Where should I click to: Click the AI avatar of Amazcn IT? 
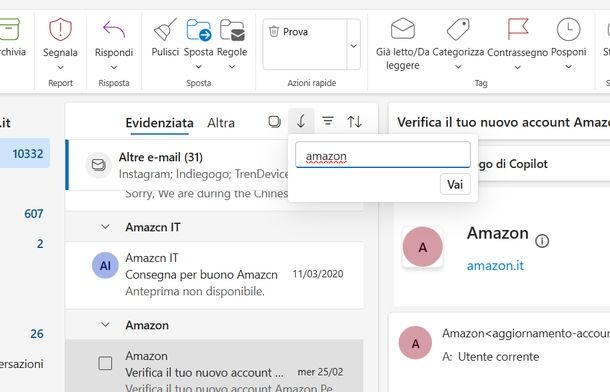[x=105, y=266]
